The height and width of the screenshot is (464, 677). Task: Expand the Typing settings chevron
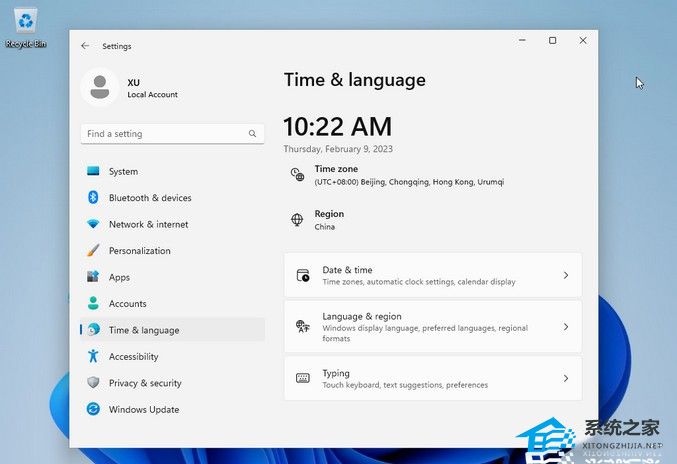[x=565, y=379]
